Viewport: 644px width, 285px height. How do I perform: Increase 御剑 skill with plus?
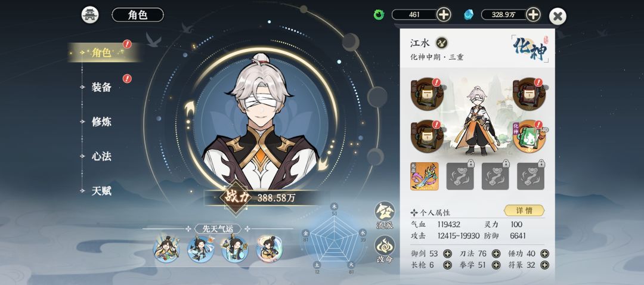(447, 254)
